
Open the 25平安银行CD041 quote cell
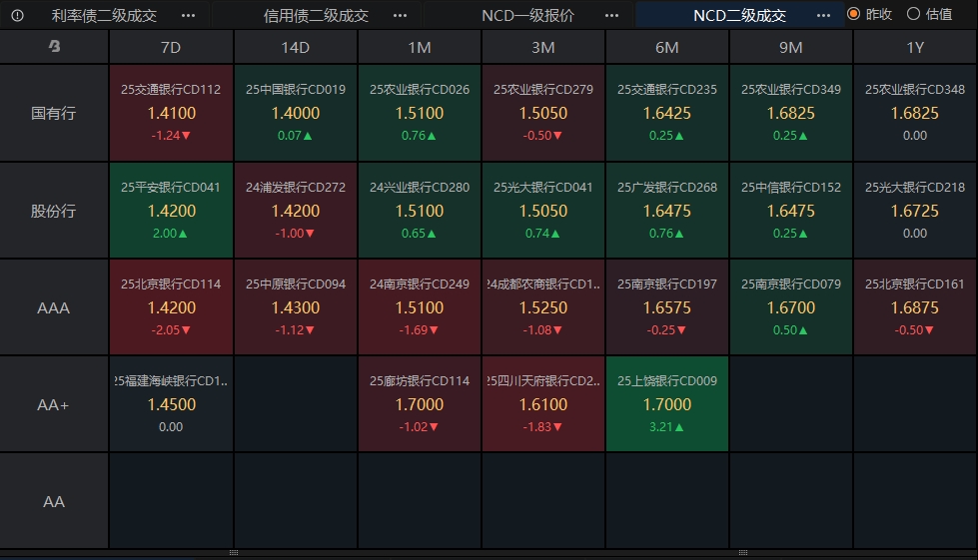(171, 211)
